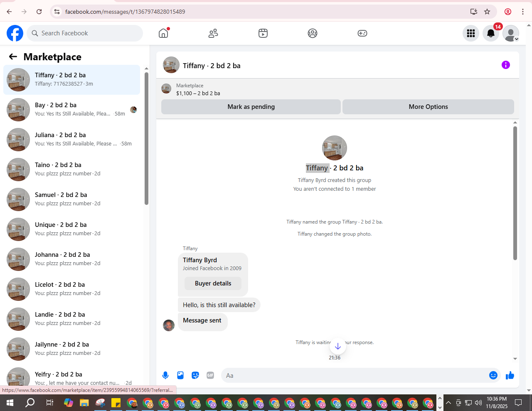Jump to latest message down arrow

[x=338, y=346]
